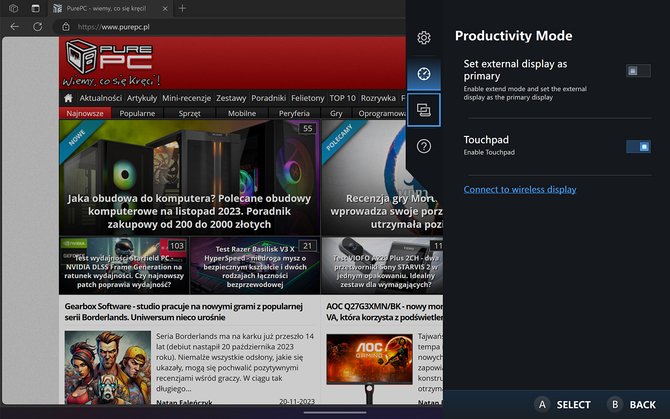Click the B BACK button

coord(632,404)
